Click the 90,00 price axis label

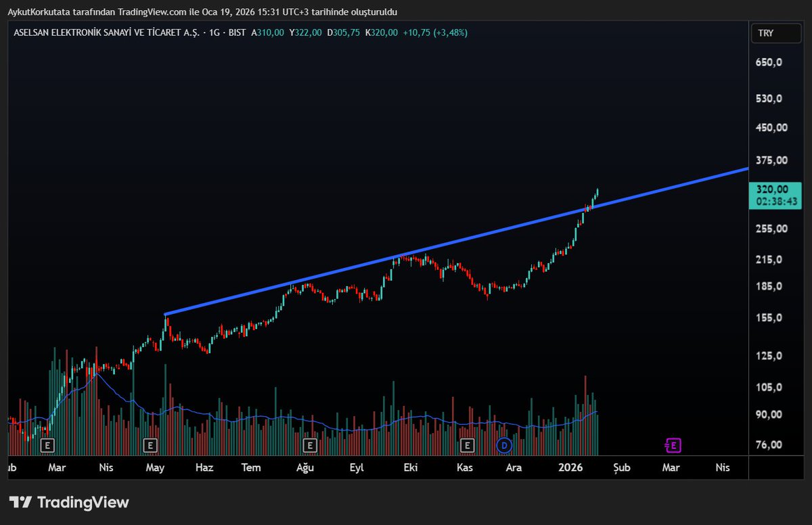[x=769, y=415]
